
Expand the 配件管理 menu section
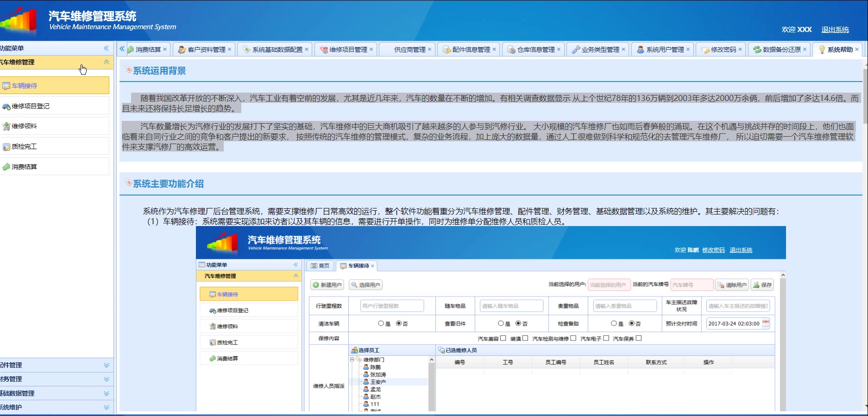click(x=106, y=365)
